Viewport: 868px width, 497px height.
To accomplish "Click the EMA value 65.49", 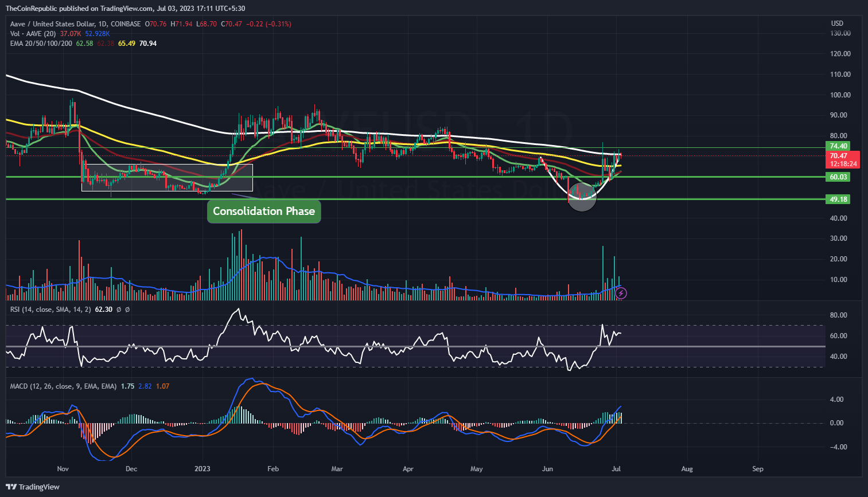I will point(127,44).
